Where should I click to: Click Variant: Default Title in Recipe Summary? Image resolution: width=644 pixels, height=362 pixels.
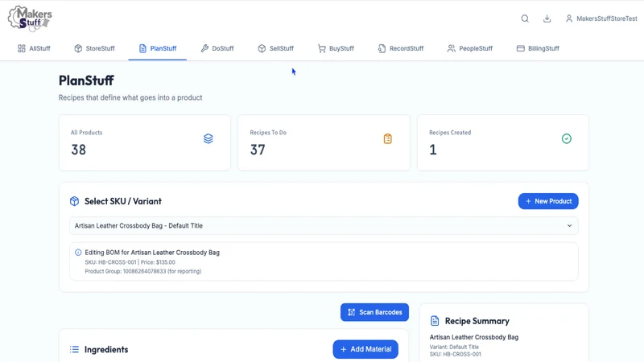(454, 347)
